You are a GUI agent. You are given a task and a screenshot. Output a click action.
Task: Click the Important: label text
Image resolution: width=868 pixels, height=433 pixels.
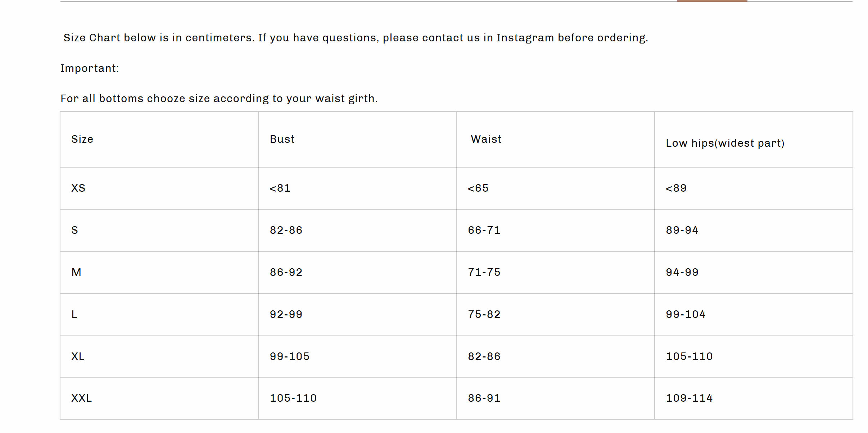(x=90, y=68)
